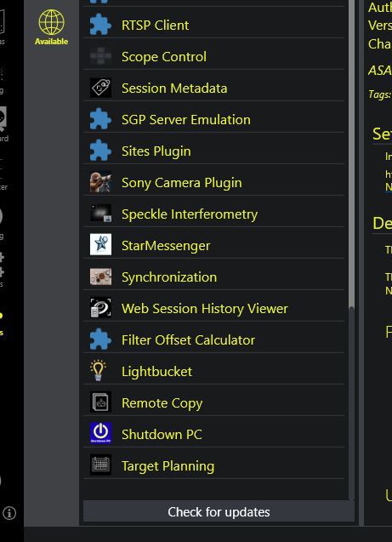Open Speckle Interferometry plugin details
This screenshot has width=392, height=542.
click(214, 214)
